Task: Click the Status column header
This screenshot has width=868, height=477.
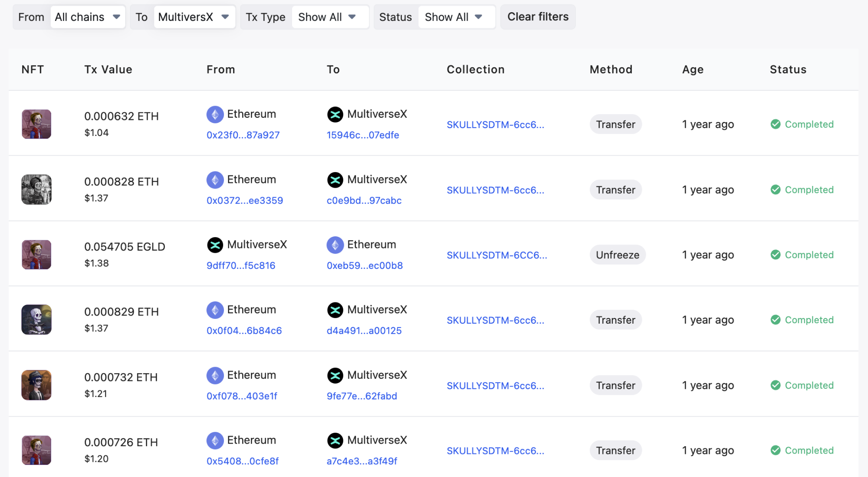Action: (788, 70)
